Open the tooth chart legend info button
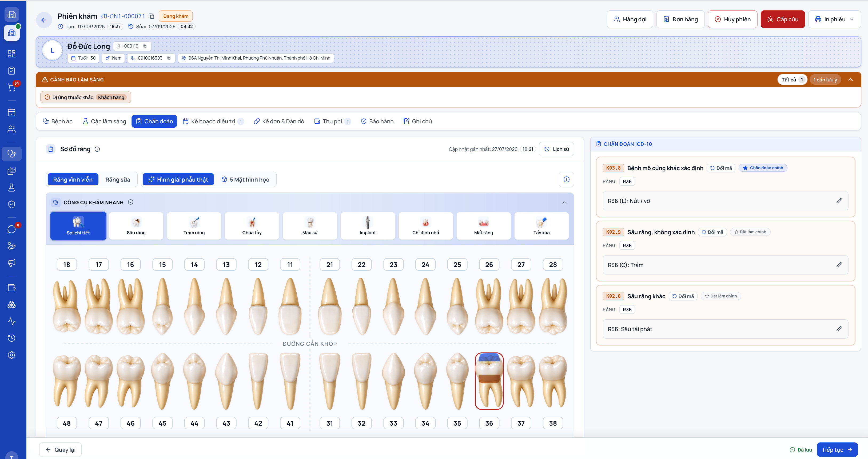Image resolution: width=868 pixels, height=459 pixels. 566,179
